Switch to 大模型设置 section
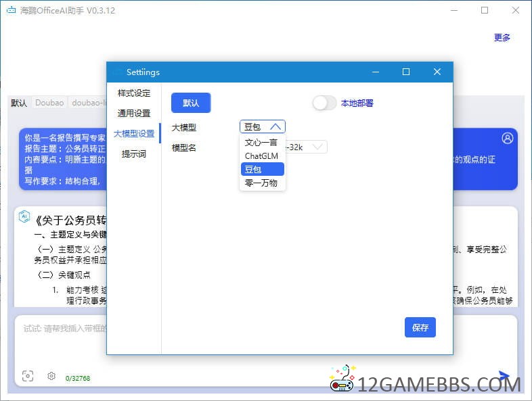This screenshot has width=532, height=401. pos(134,133)
